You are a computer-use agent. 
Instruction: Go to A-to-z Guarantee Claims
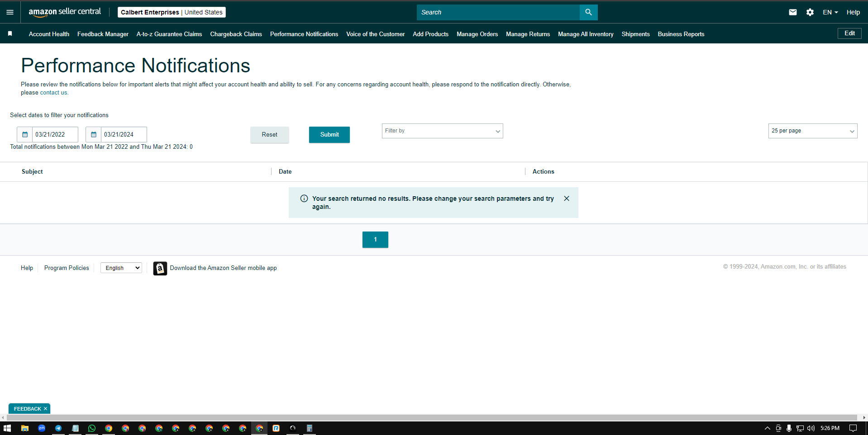[x=169, y=34]
